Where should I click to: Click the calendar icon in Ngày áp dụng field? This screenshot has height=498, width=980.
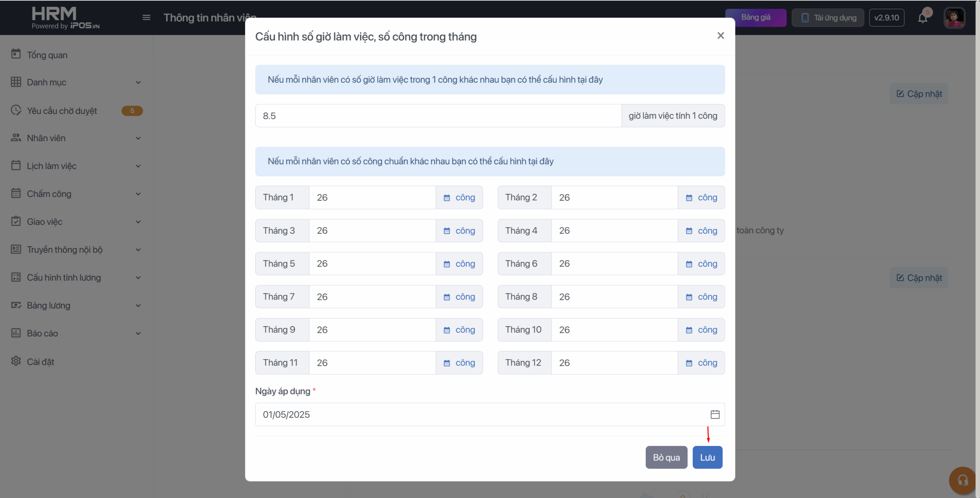(715, 414)
